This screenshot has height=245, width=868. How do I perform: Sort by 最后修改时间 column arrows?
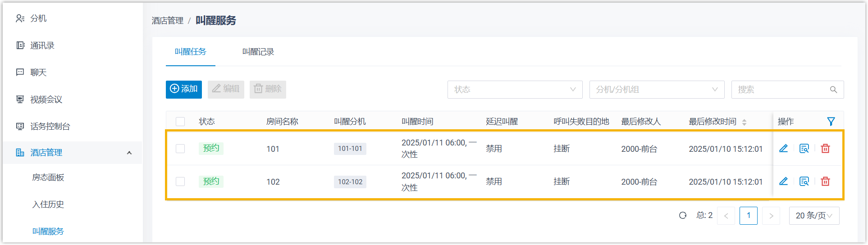[x=744, y=122]
